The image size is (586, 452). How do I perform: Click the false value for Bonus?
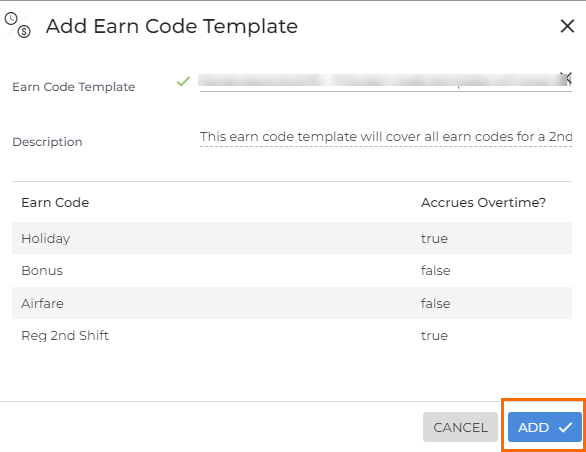435,271
